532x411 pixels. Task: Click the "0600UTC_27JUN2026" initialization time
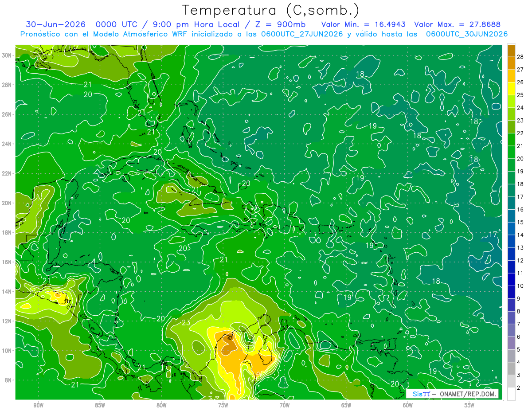302,34
